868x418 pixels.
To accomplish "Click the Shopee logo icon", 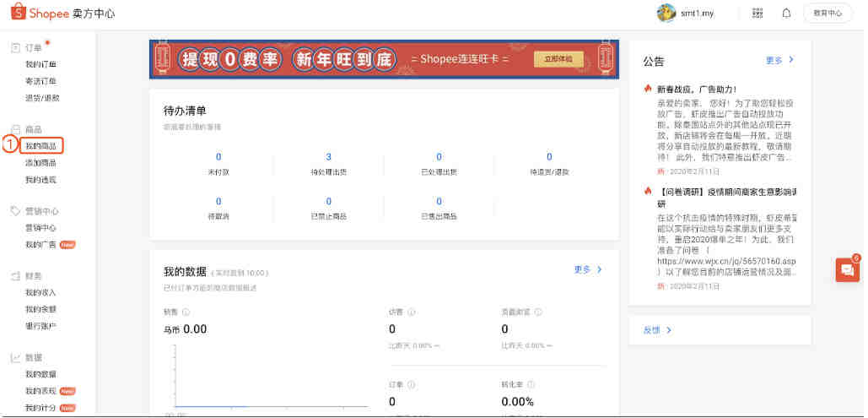I will [19, 12].
